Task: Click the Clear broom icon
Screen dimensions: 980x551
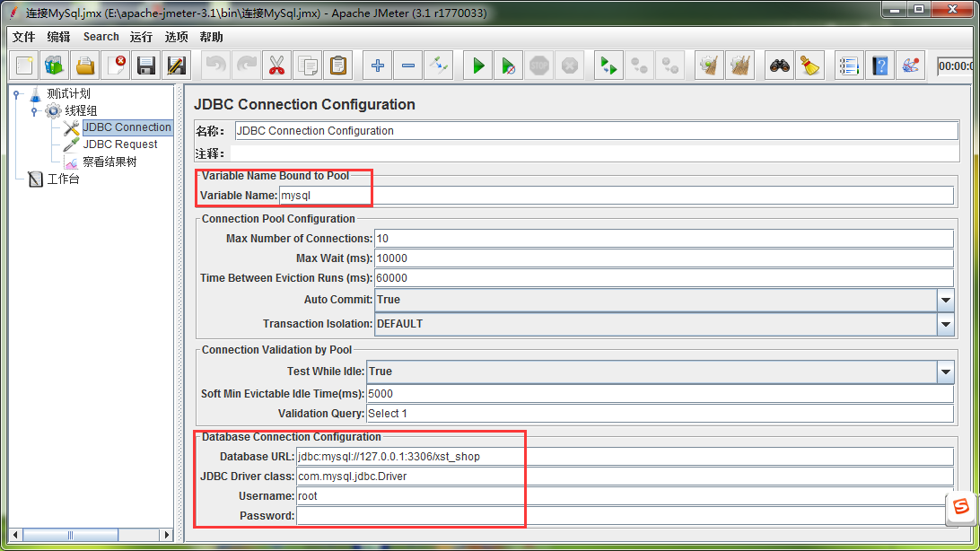Action: tap(709, 66)
